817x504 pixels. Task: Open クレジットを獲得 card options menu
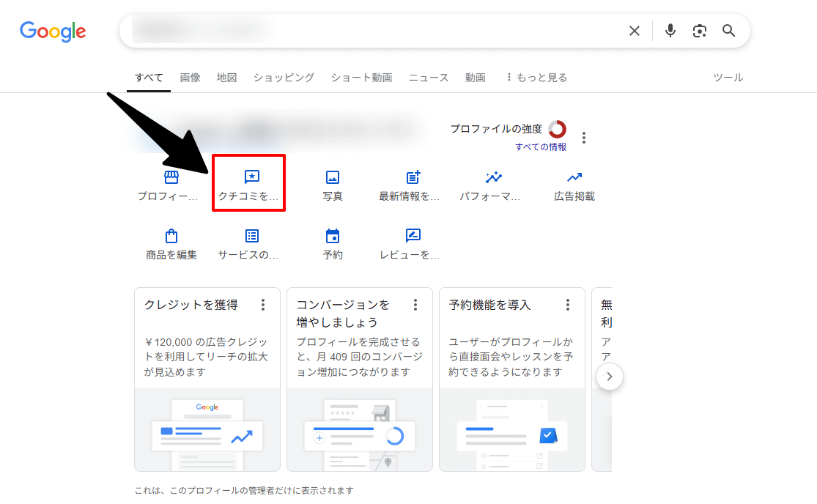263,305
